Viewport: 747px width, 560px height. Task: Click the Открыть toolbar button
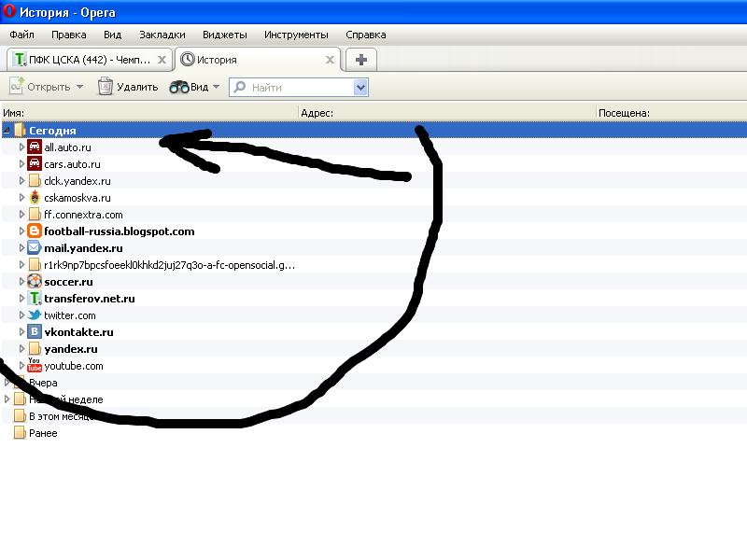tap(40, 87)
